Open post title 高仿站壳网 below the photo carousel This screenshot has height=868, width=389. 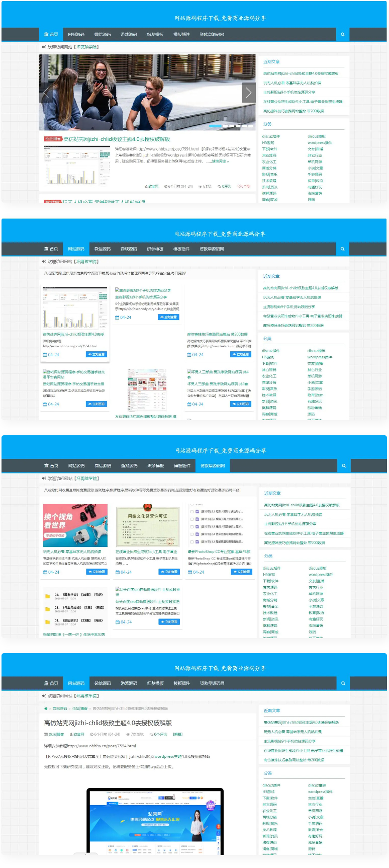(117, 139)
